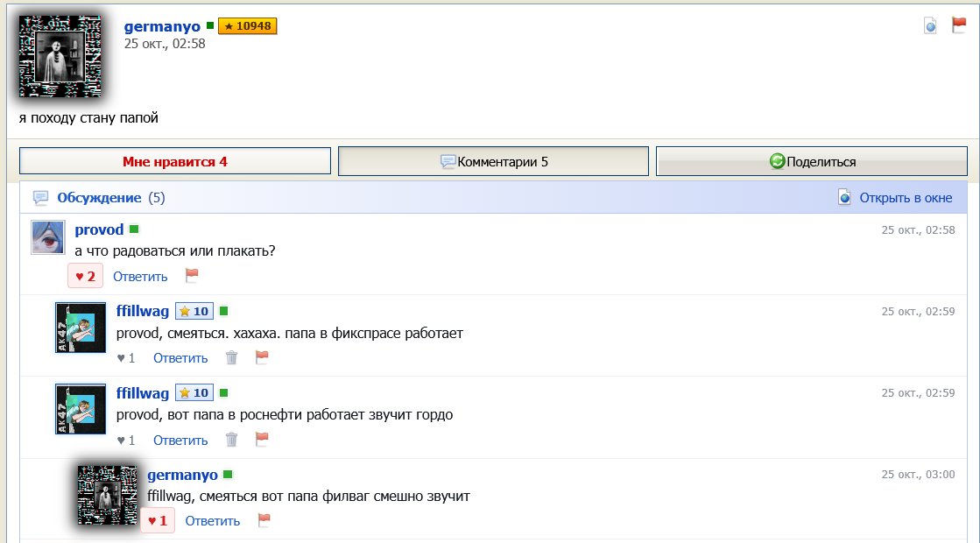Image resolution: width=980 pixels, height=543 pixels.
Task: Open germanyo's profile from the post header name
Action: (x=162, y=26)
